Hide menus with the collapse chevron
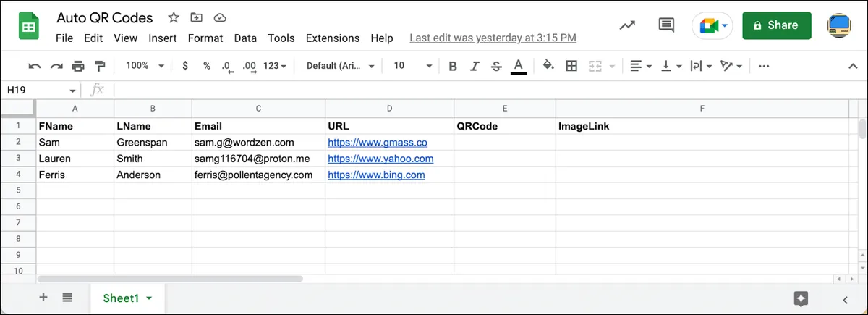868x315 pixels. [852, 66]
